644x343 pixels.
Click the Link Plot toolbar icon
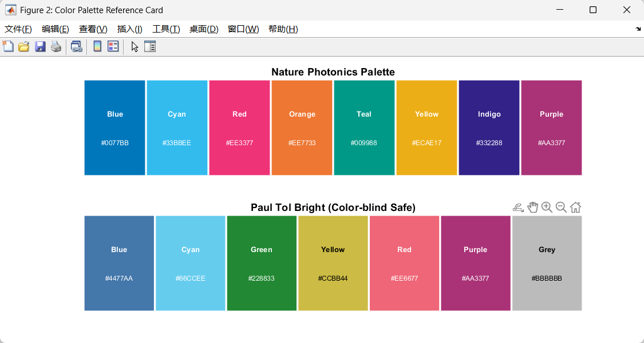coord(76,46)
